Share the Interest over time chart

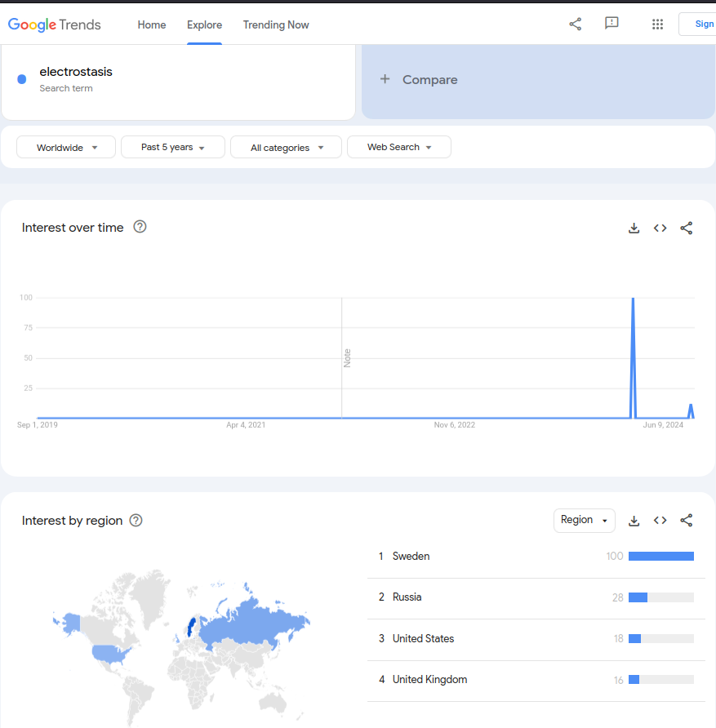pyautogui.click(x=687, y=228)
